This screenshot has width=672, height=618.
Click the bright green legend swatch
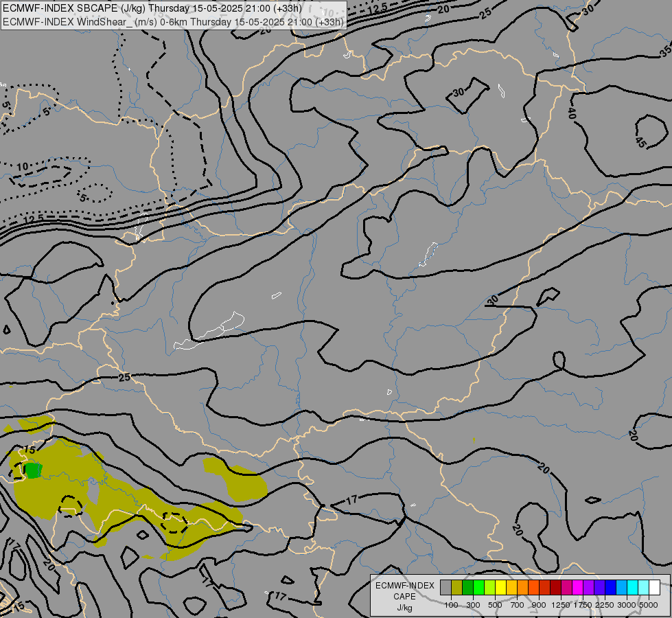click(x=479, y=587)
